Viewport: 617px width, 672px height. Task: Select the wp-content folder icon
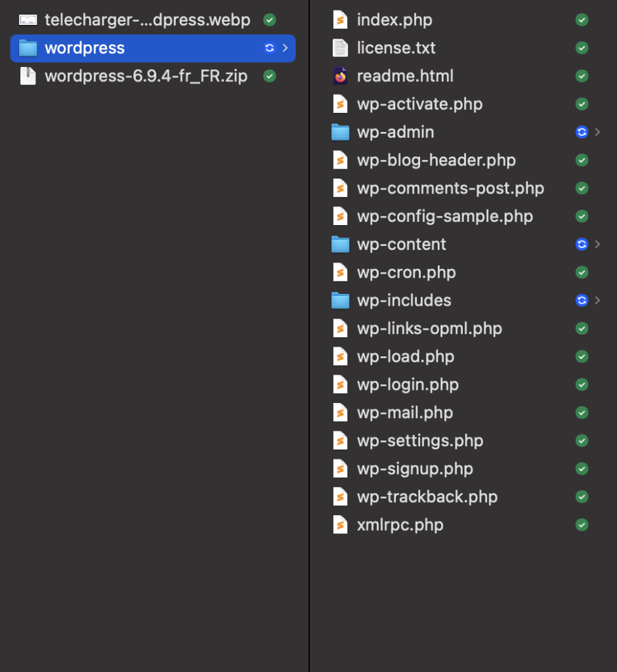tap(341, 244)
